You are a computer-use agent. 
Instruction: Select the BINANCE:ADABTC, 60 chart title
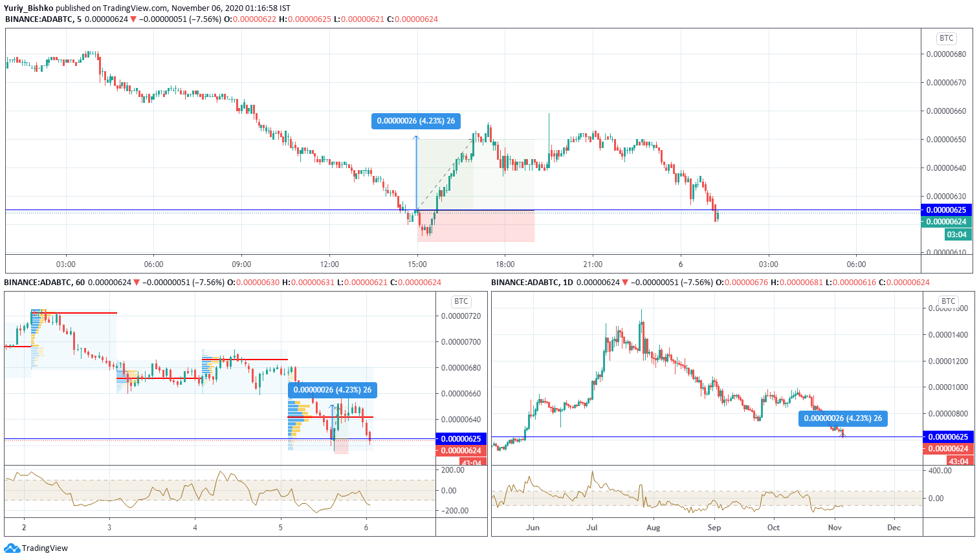click(x=45, y=283)
